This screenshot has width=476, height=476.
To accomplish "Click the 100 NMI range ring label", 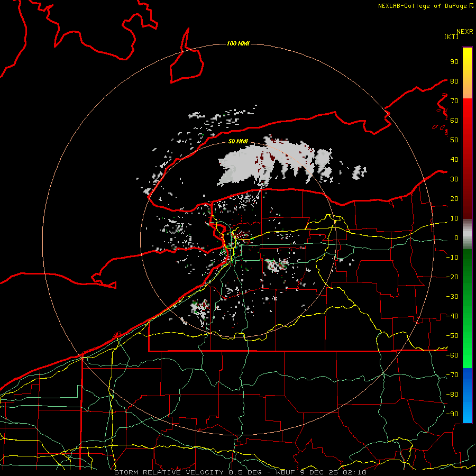I will [x=238, y=44].
